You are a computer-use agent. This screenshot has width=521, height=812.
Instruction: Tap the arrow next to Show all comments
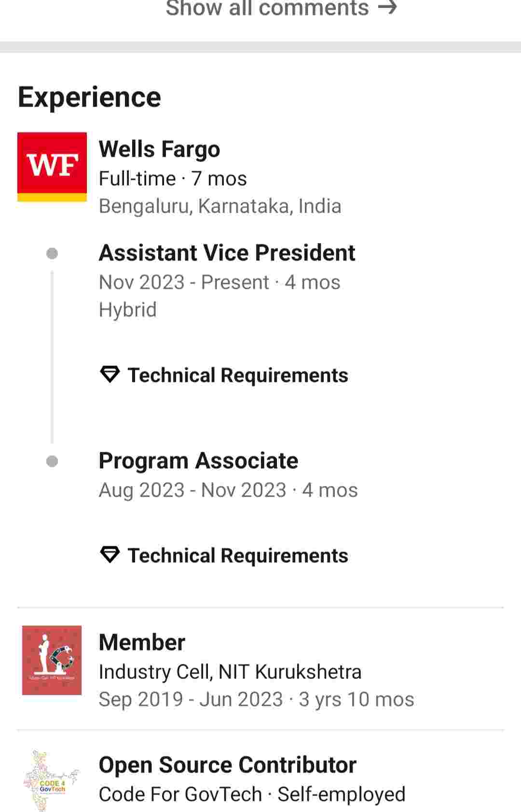387,8
